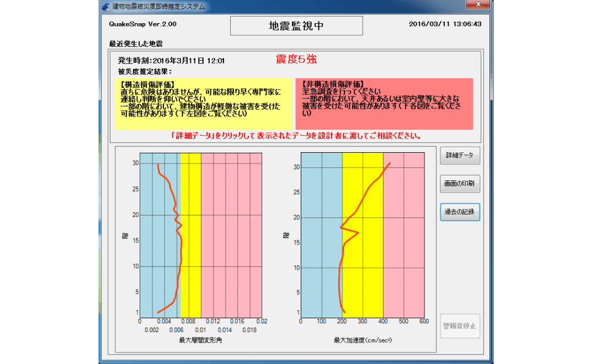Close the QuakeSnap window
Viewport: 596px width, 364px height.
tap(478, 4)
